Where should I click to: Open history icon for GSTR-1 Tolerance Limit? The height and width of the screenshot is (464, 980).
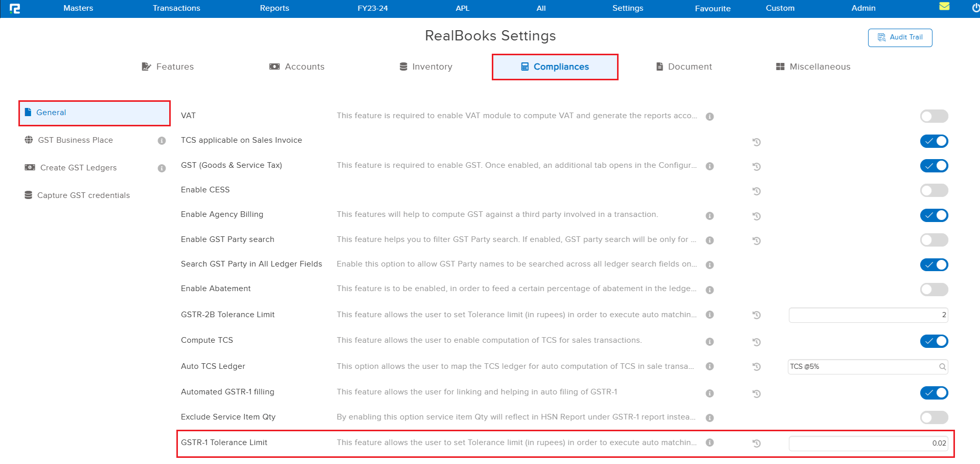pos(757,443)
